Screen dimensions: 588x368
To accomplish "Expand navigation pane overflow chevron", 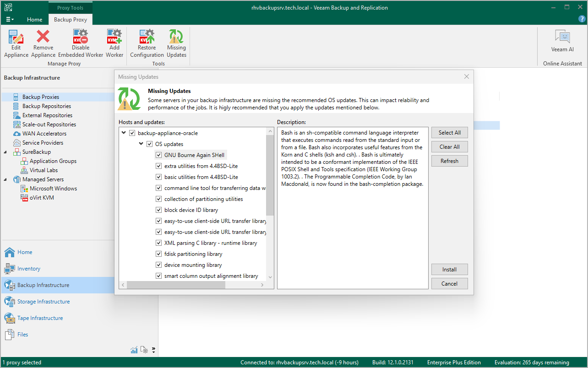I will tap(153, 350).
